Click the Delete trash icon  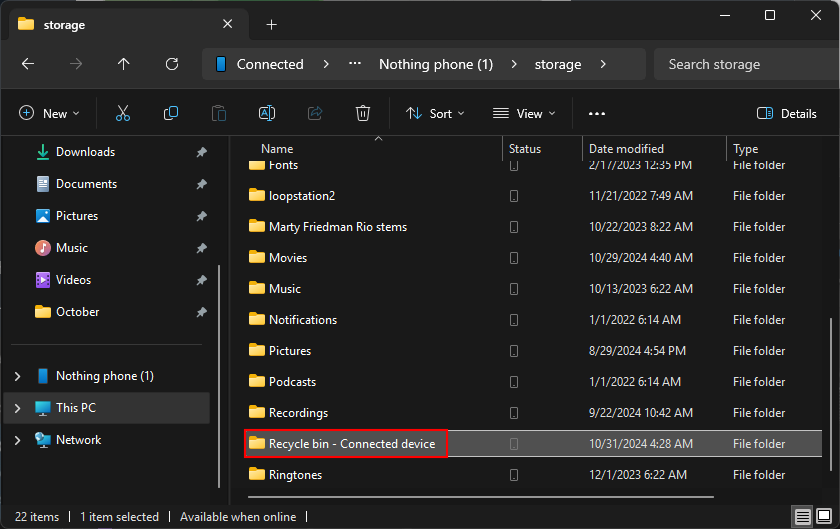(363, 114)
